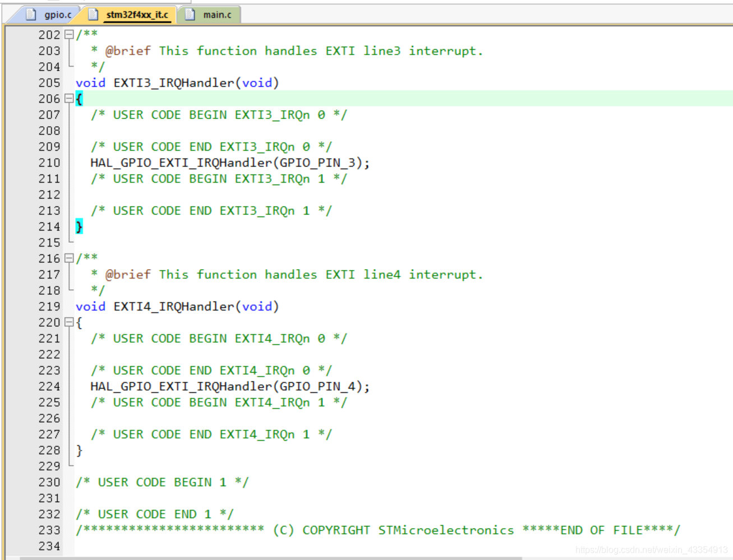Click the COPYRIGHT STMicroelectronics comment line
733x560 pixels.
pos(378,530)
